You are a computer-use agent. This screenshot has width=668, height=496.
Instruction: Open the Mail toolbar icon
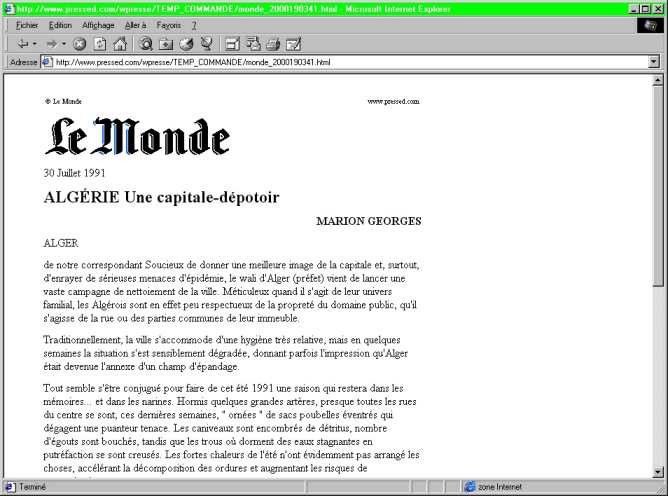[x=253, y=44]
